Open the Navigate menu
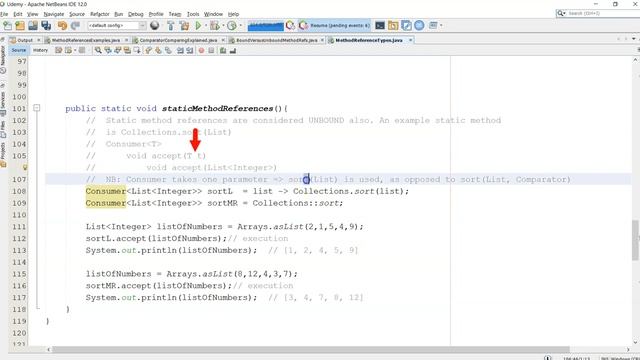This screenshot has width=640, height=360. (54, 14)
